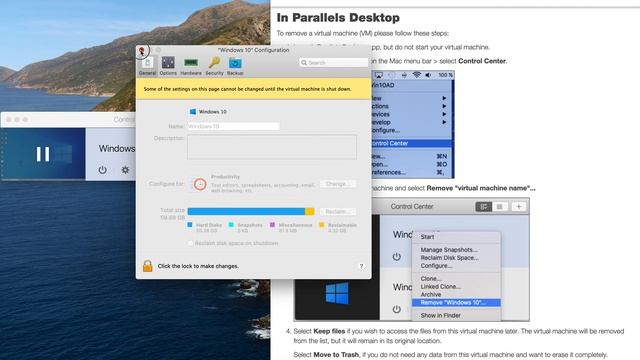Choose Reclaim Disk Space... in context menu
640x360 pixels.
[x=449, y=258]
